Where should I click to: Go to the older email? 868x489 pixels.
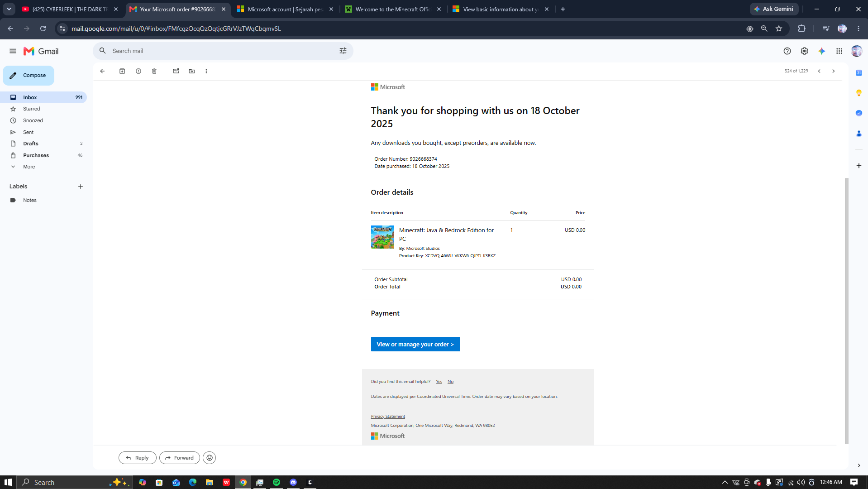tap(834, 71)
